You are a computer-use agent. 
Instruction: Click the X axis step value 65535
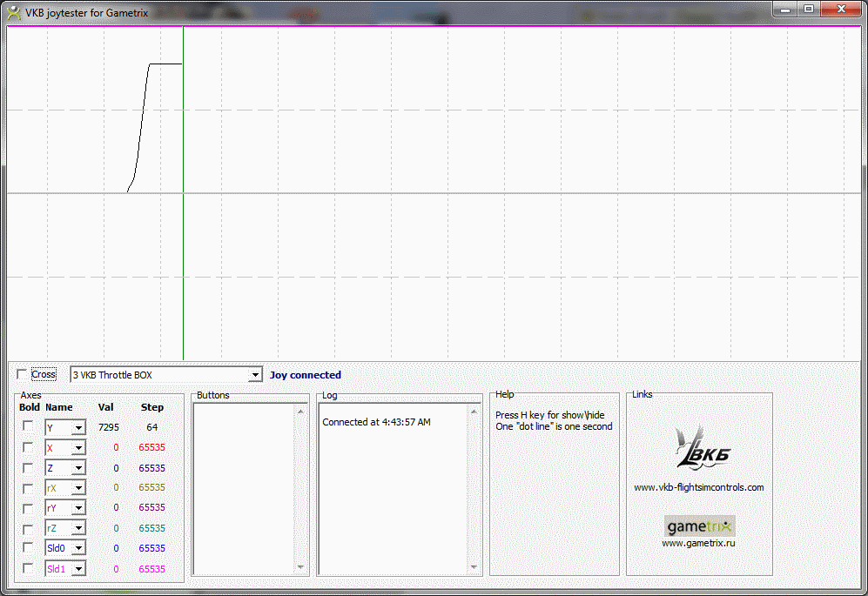tap(151, 447)
